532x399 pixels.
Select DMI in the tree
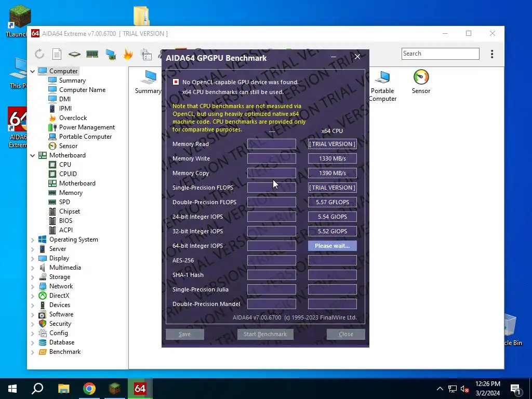pyautogui.click(x=65, y=99)
